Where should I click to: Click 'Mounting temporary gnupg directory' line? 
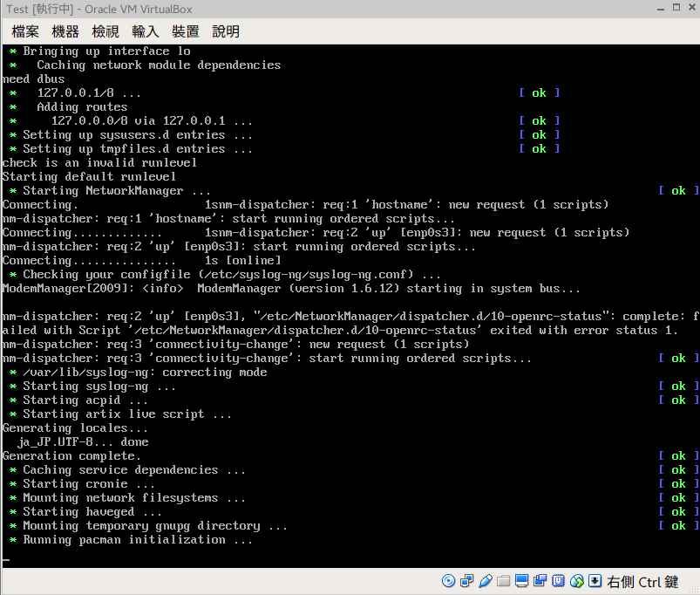(x=148, y=526)
